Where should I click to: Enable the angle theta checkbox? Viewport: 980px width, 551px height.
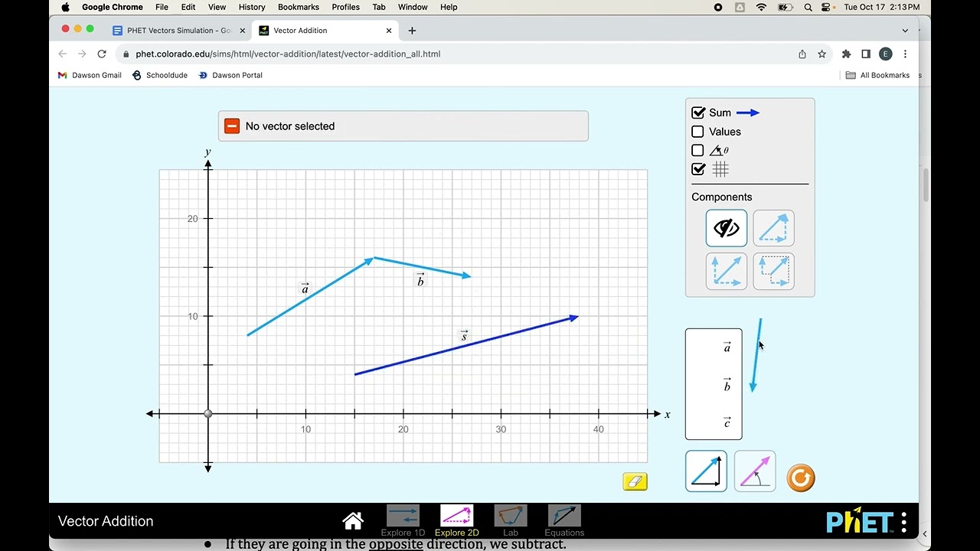697,151
